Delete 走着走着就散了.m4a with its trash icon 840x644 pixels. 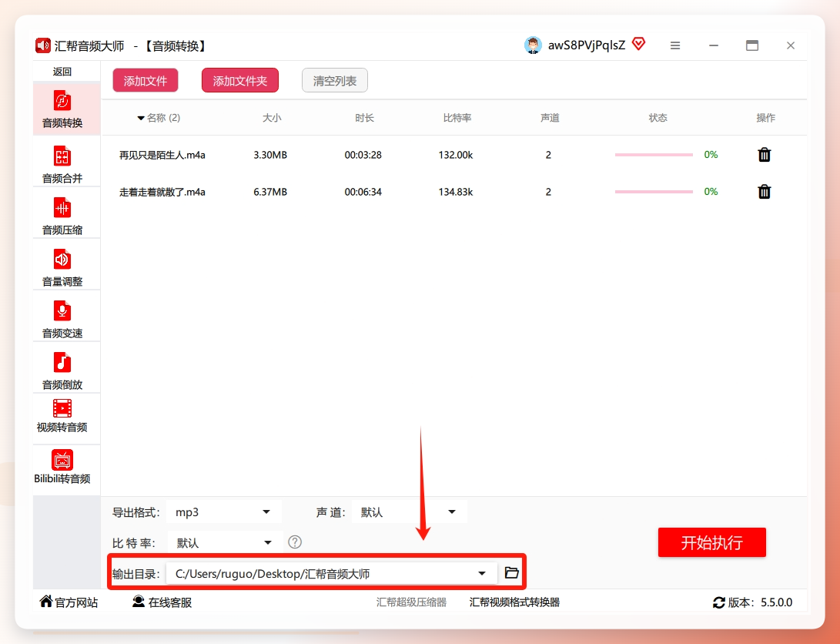click(765, 192)
